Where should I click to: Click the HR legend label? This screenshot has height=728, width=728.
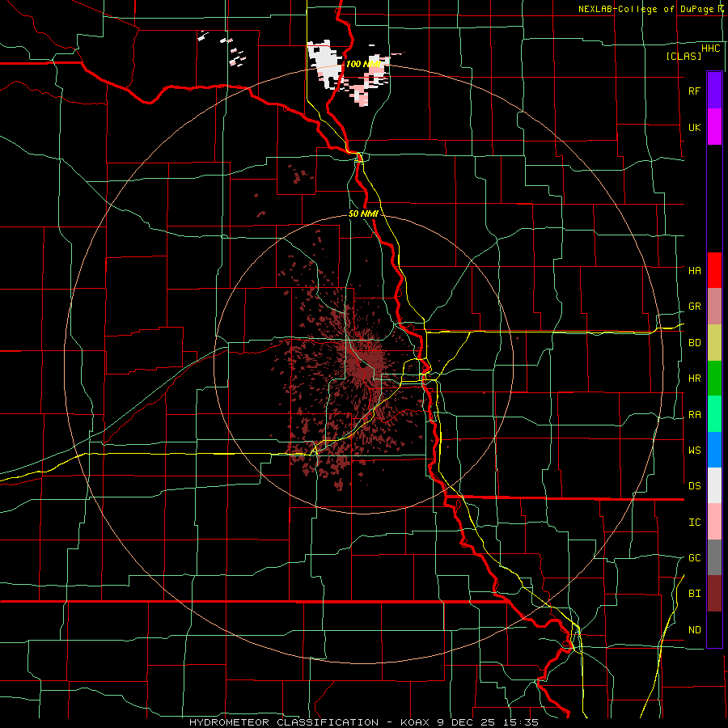click(x=694, y=379)
